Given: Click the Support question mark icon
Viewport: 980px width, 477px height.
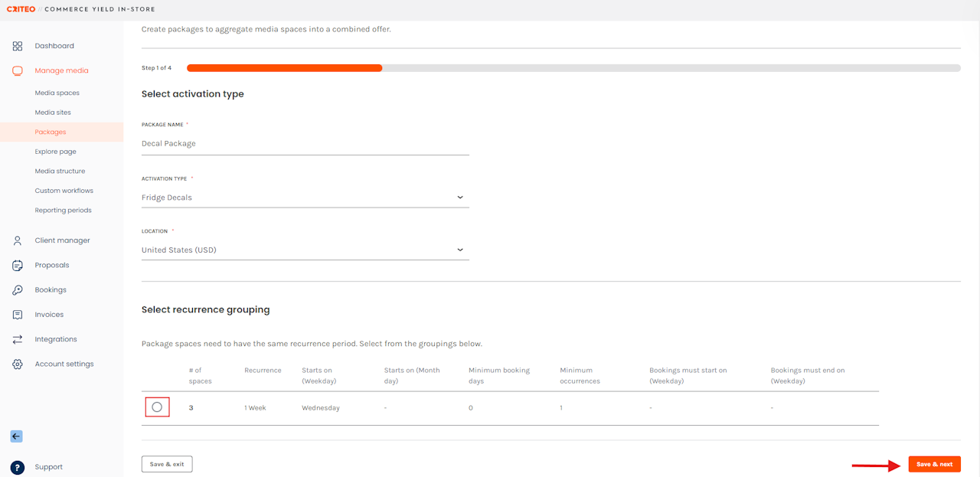Looking at the screenshot, I should coord(18,467).
